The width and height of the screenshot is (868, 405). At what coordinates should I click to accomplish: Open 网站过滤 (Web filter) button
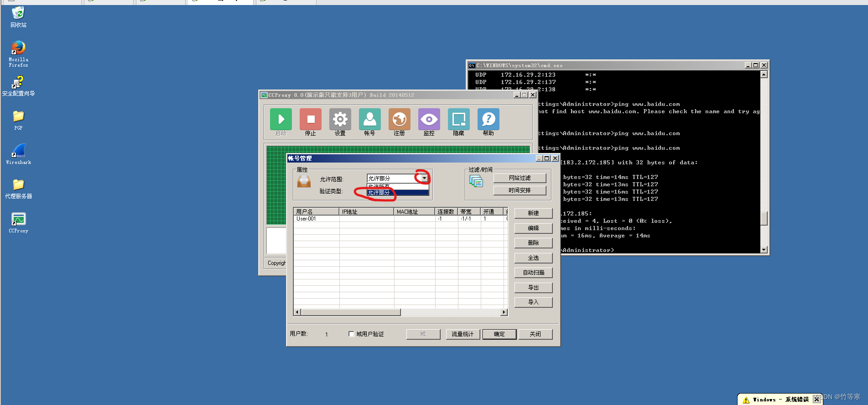click(520, 178)
